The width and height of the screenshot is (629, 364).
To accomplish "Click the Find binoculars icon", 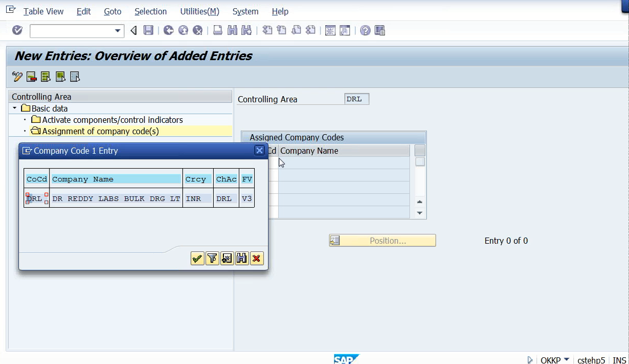I will [x=232, y=31].
